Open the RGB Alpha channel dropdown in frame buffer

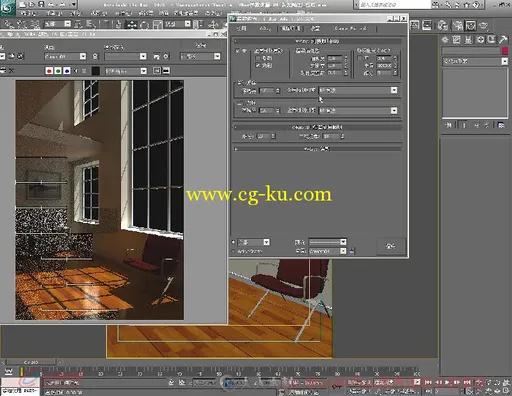tap(126, 71)
